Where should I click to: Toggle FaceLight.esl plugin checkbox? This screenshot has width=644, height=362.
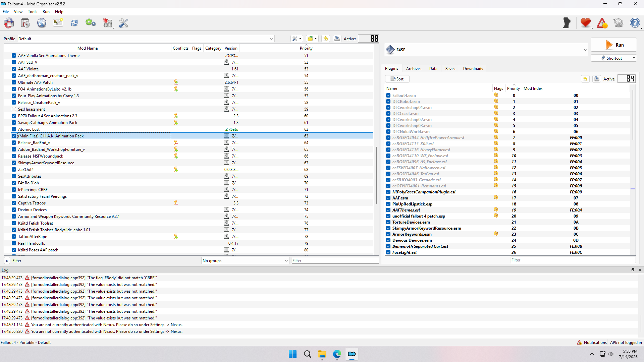pyautogui.click(x=388, y=252)
